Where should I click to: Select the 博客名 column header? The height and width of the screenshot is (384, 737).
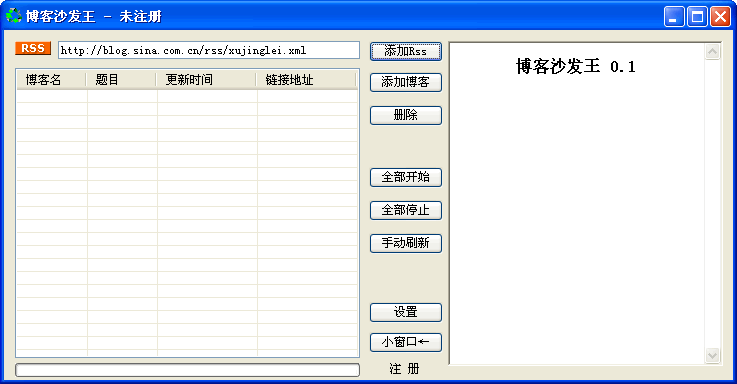[51, 80]
